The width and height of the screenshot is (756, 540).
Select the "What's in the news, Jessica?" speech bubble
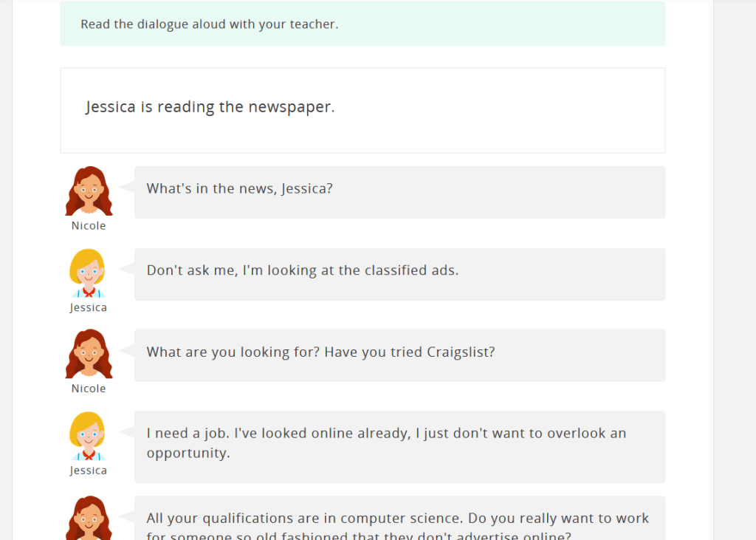coord(399,192)
